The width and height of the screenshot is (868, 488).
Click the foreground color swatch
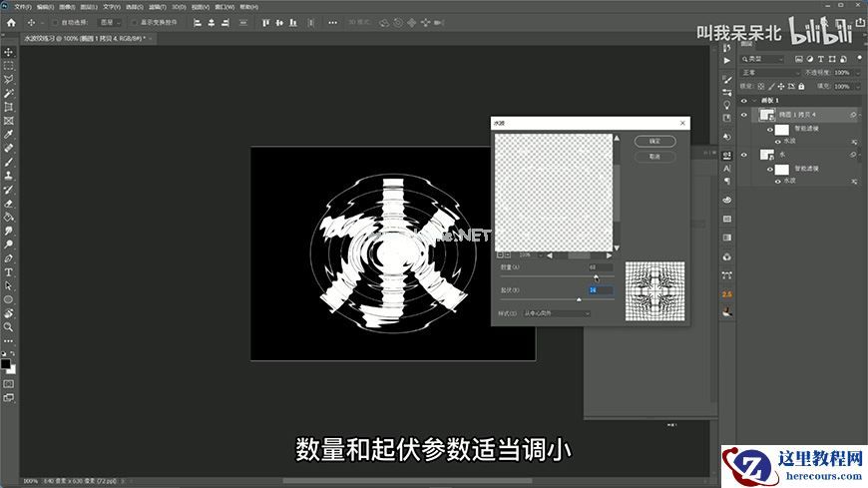pos(6,364)
